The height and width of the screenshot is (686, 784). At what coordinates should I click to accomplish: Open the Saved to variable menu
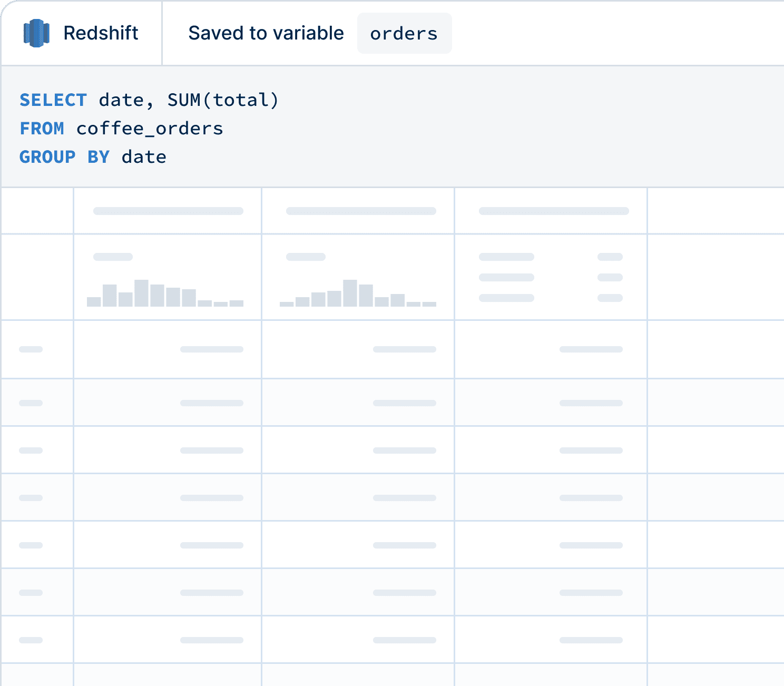(x=266, y=33)
